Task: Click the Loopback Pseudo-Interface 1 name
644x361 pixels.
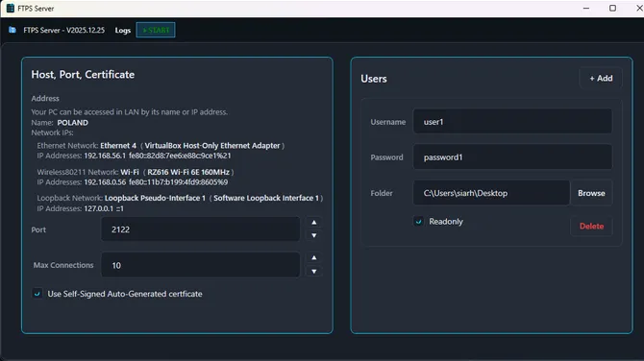Action: (155, 198)
